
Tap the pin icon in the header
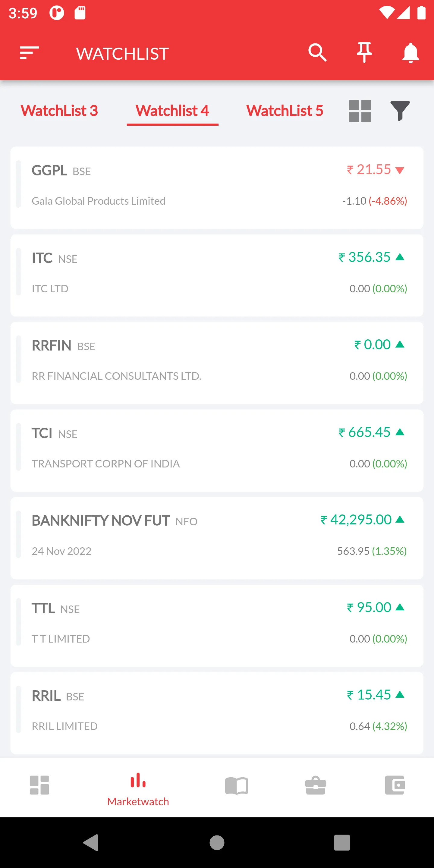(x=364, y=52)
